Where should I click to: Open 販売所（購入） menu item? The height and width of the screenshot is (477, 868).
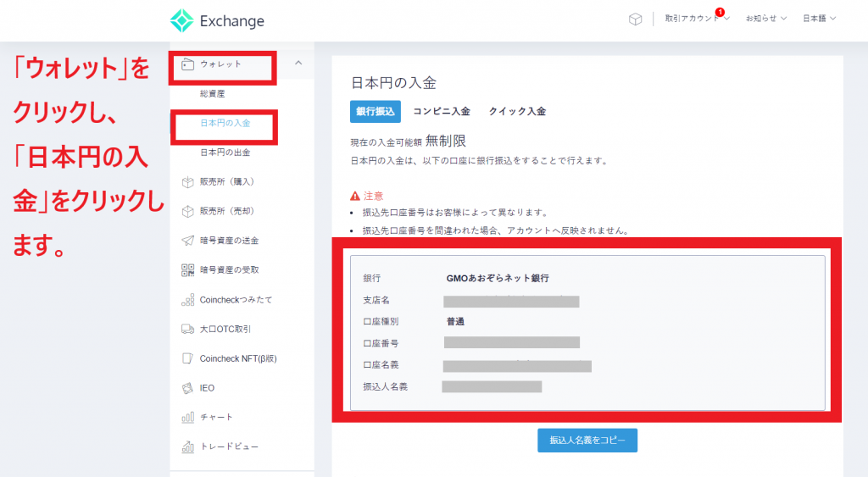(226, 181)
